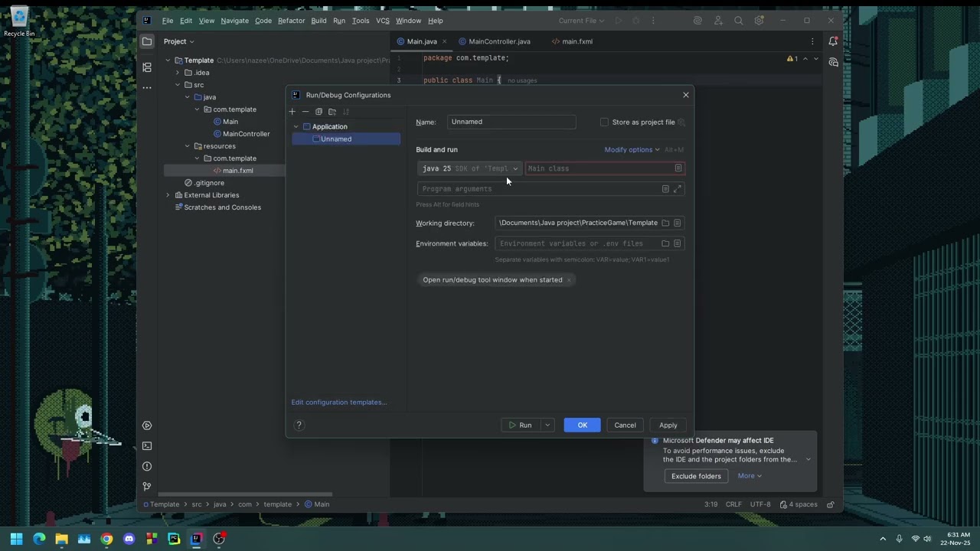Open the java 25 SDK dropdown
Image resolution: width=980 pixels, height=551 pixels.
(470, 168)
